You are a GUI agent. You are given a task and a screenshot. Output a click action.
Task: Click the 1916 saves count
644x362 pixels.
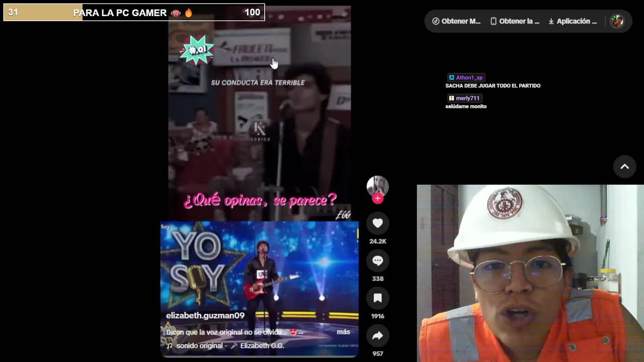tap(377, 316)
